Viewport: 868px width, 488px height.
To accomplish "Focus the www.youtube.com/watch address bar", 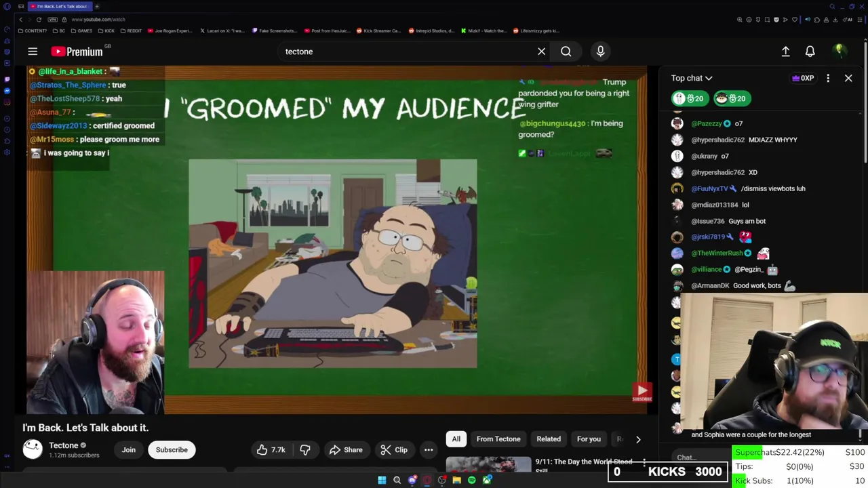I will point(98,20).
